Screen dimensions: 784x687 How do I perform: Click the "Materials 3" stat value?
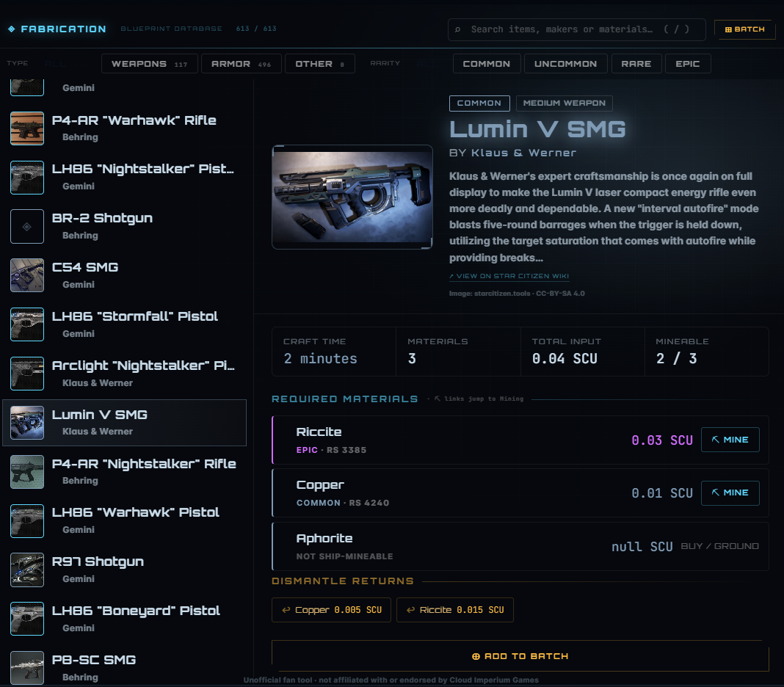[x=412, y=358]
